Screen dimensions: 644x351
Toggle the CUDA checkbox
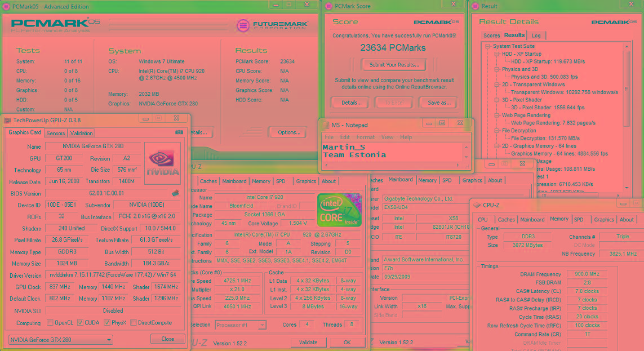80,323
